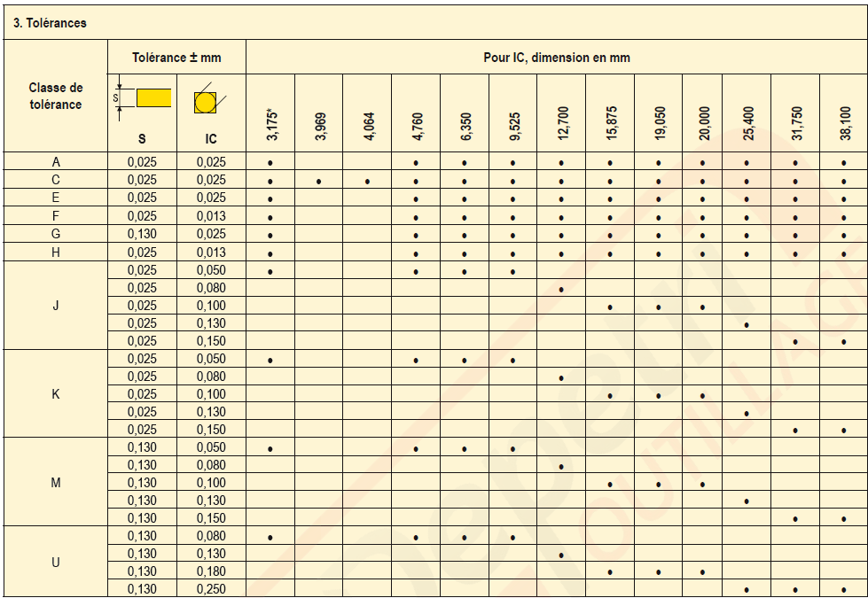868x598 pixels.
Task: Click the '31,750' column header
Action: 797,124
